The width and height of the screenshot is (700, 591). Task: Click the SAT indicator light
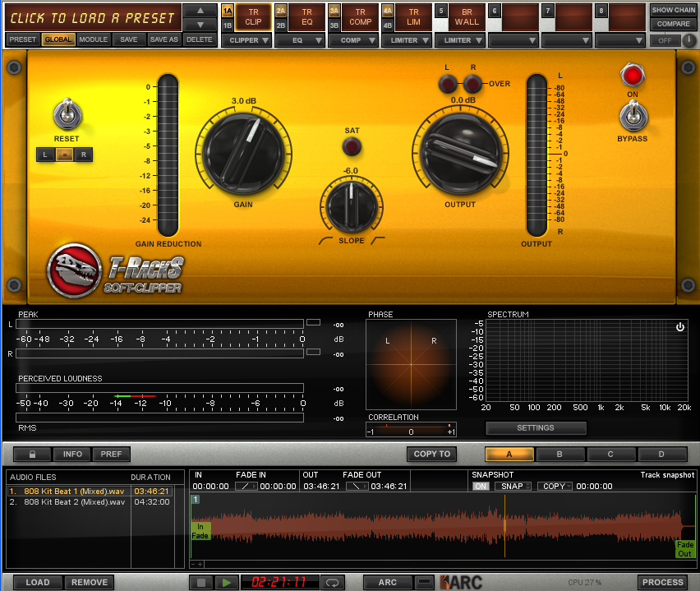[x=352, y=146]
